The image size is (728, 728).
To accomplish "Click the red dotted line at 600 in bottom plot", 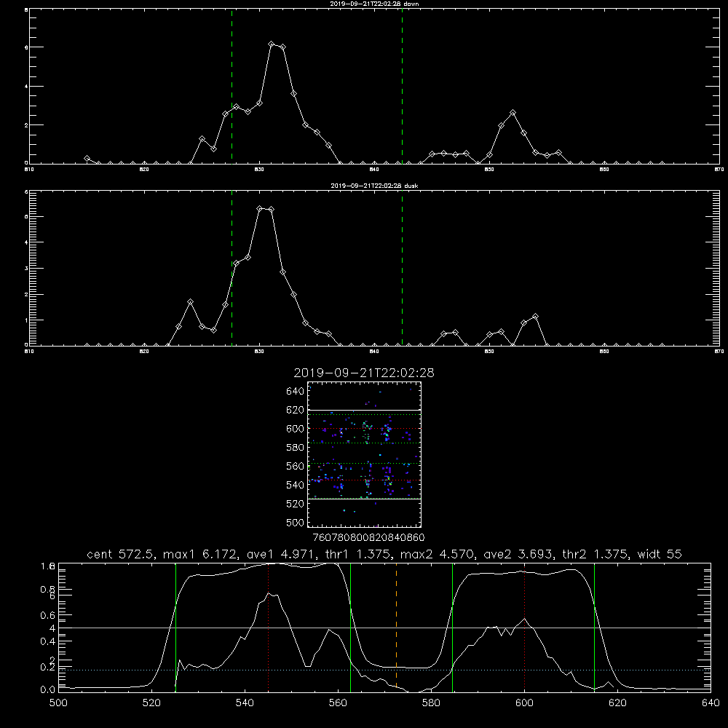I will point(525,627).
